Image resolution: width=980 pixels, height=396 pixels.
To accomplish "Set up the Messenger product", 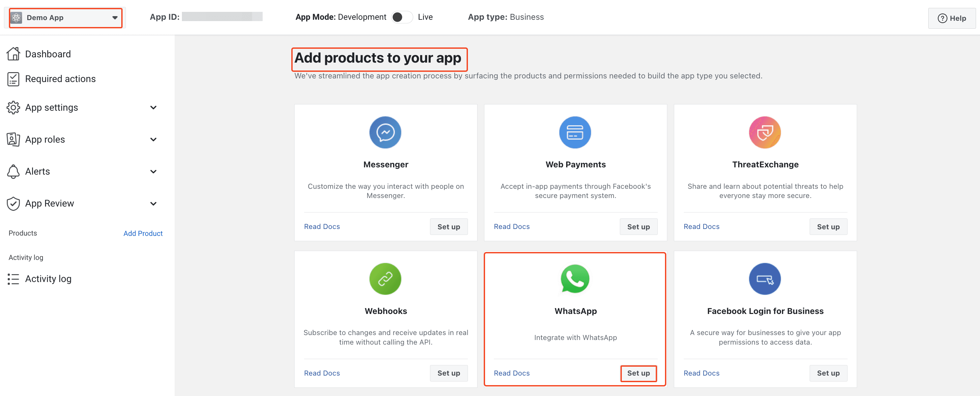I will pos(448,227).
